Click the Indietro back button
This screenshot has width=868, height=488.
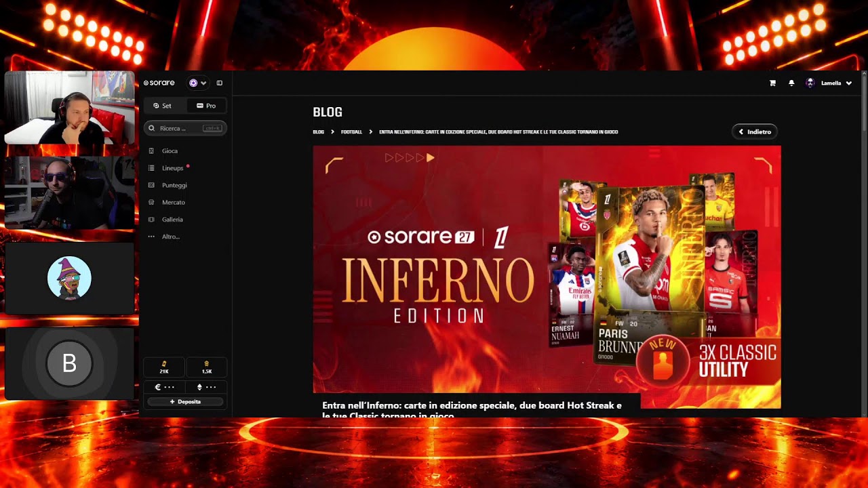click(x=754, y=131)
